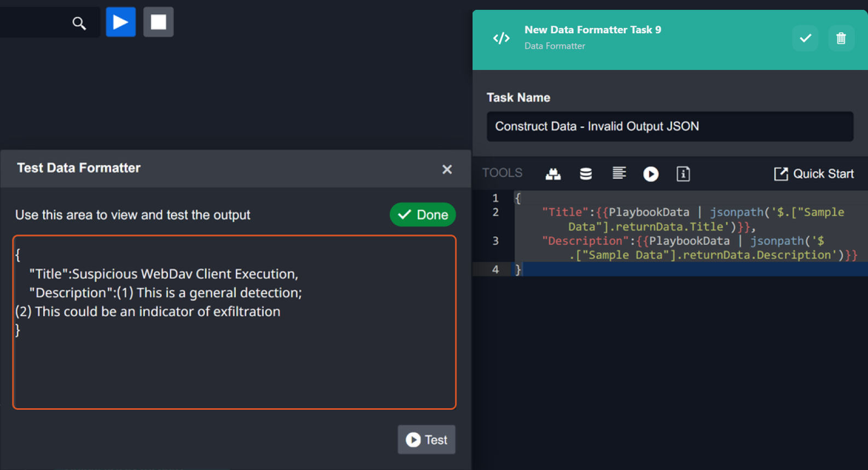The image size is (868, 470).
Task: Click into the Task Name field
Action: pos(669,127)
